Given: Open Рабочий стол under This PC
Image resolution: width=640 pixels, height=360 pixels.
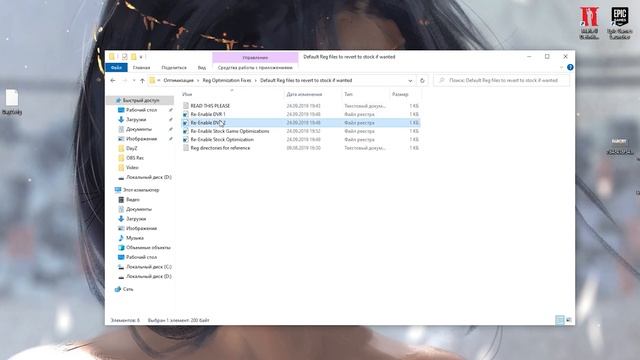Looking at the screenshot, I should (141, 258).
